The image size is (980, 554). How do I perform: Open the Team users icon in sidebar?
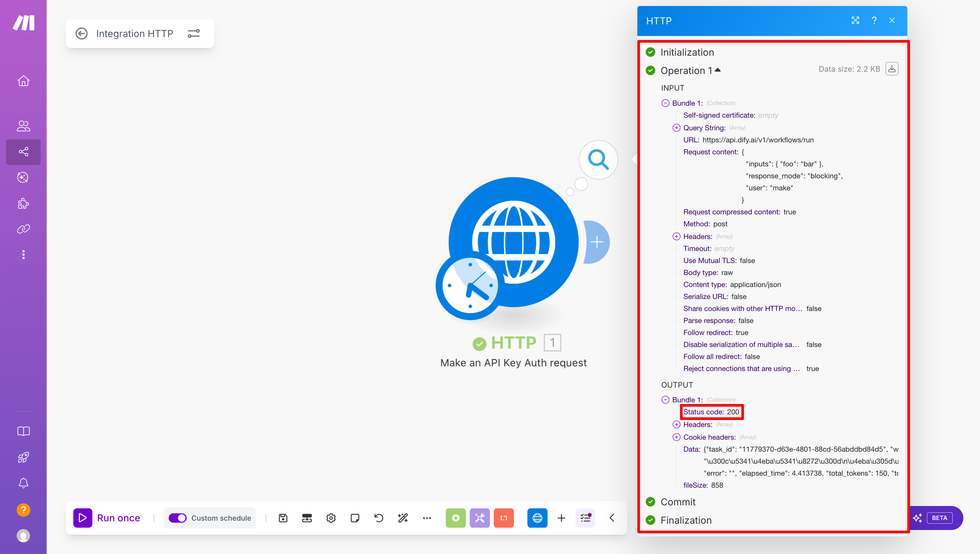coord(23,126)
